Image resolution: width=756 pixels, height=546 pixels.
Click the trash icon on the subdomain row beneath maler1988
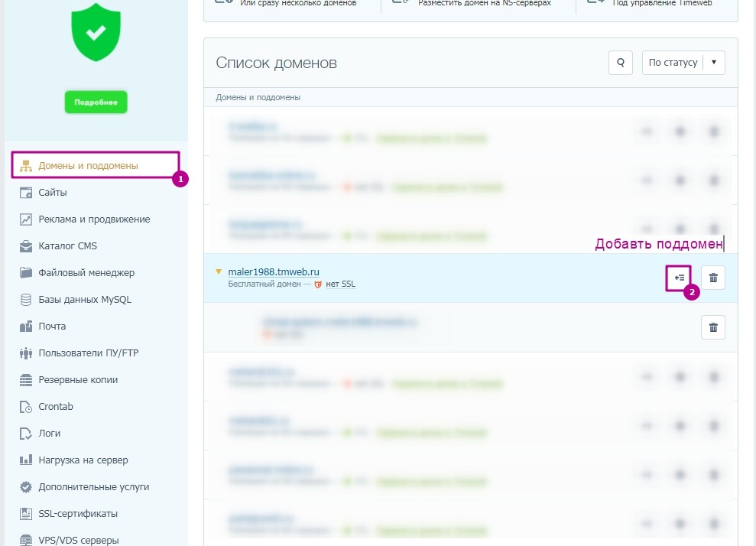pos(713,327)
